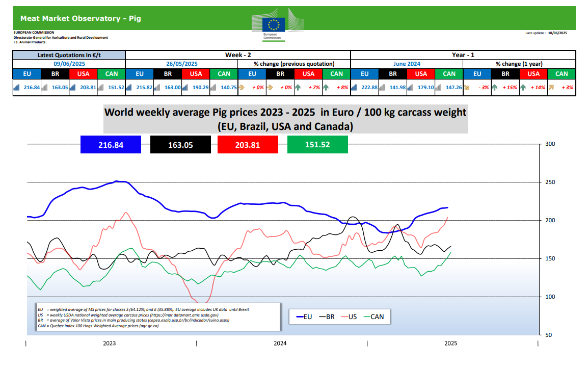
Task: Click the 09/06/2025 date header
Action: click(x=69, y=64)
